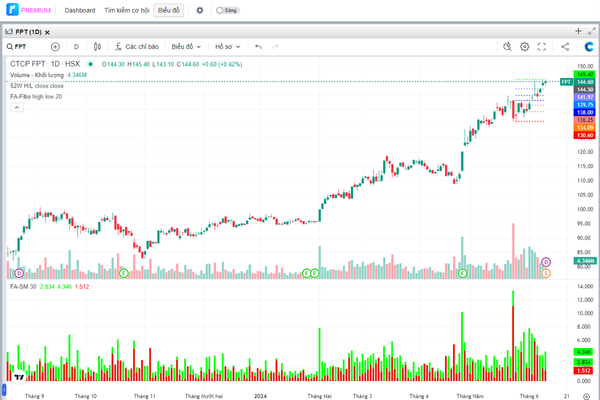This screenshot has width=600, height=400.
Task: Toggle the Sáng light mode switch
Action: point(227,10)
